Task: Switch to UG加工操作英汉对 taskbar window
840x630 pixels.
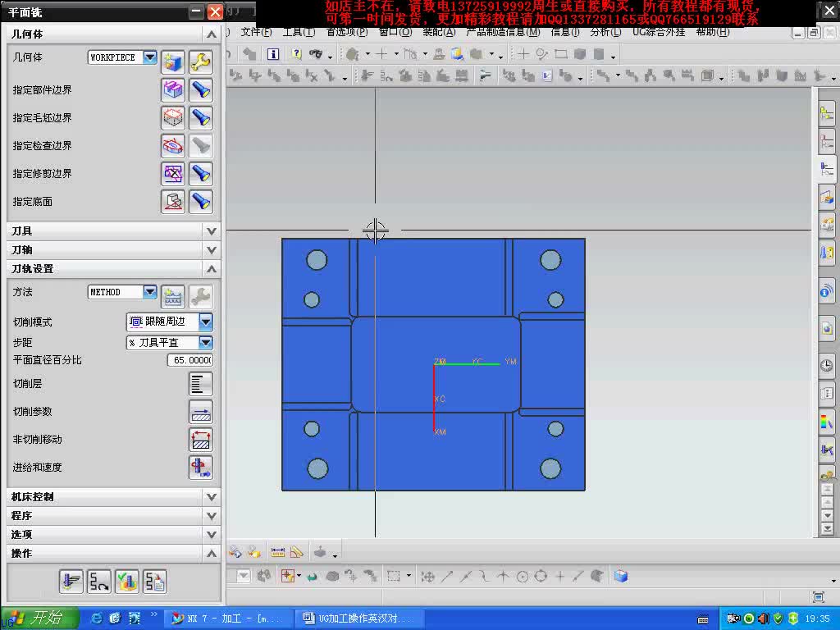Action: [x=360, y=619]
